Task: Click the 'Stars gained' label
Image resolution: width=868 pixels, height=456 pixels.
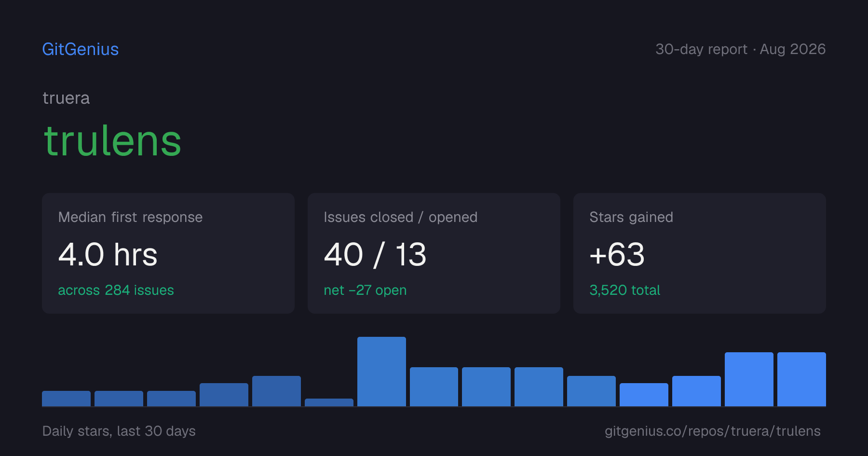Action: 631,217
